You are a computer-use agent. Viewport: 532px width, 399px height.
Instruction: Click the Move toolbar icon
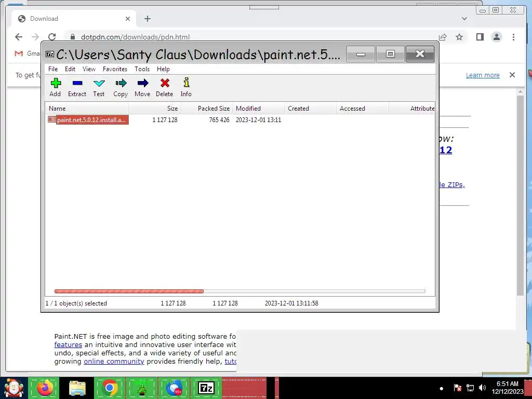pos(142,87)
